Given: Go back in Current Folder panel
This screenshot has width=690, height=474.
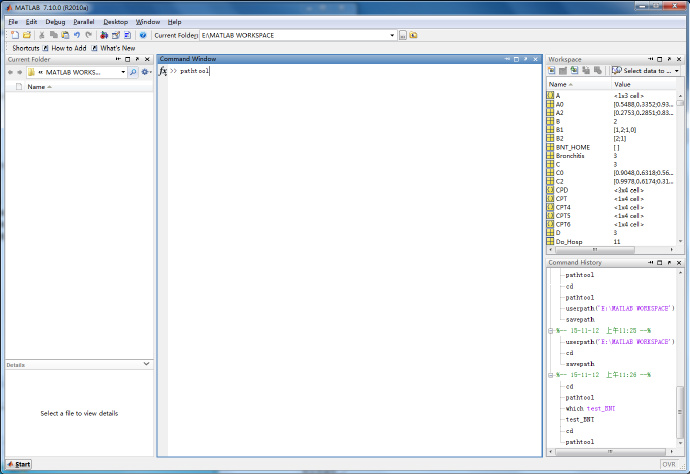Looking at the screenshot, I should coord(11,72).
